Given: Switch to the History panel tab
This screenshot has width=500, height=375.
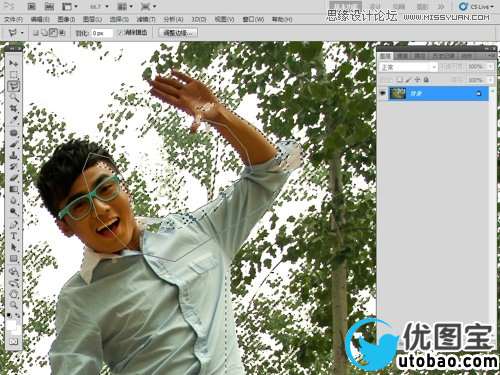Looking at the screenshot, I should 443,56.
